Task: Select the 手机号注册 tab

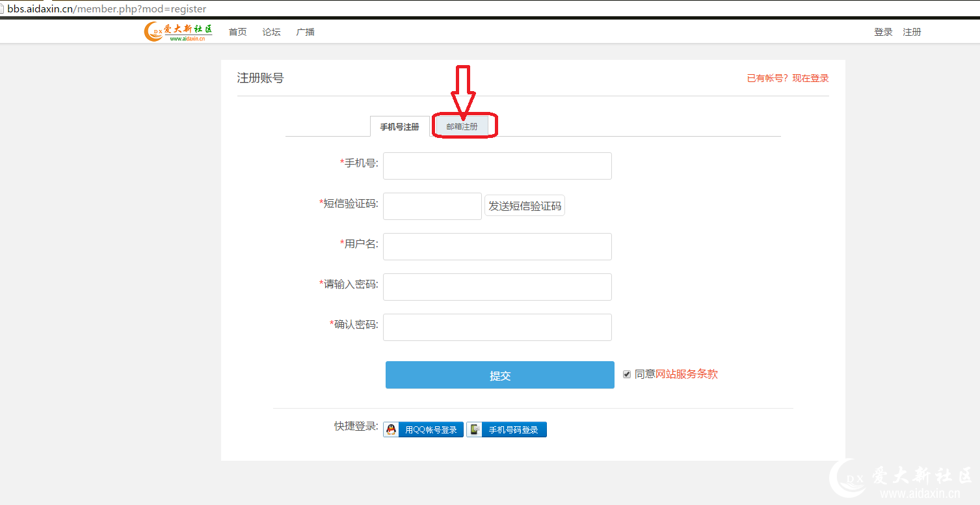Action: coord(399,127)
